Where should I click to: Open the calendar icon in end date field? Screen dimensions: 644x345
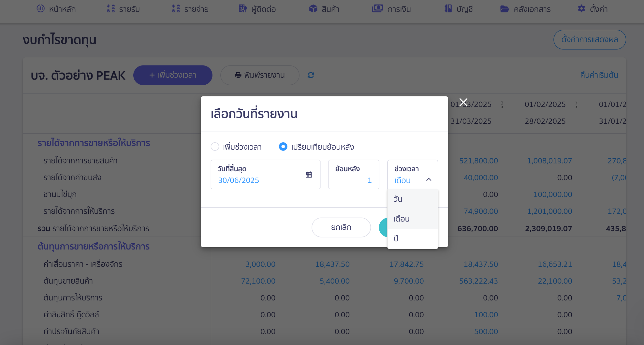309,174
